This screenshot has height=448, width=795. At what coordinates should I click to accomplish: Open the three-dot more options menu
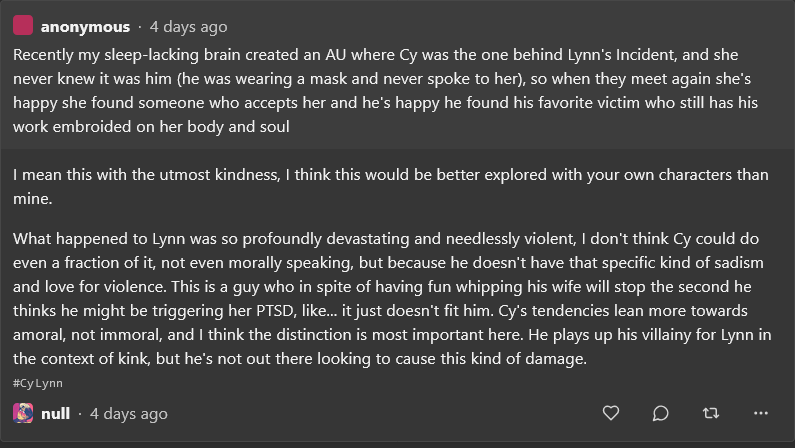[760, 413]
